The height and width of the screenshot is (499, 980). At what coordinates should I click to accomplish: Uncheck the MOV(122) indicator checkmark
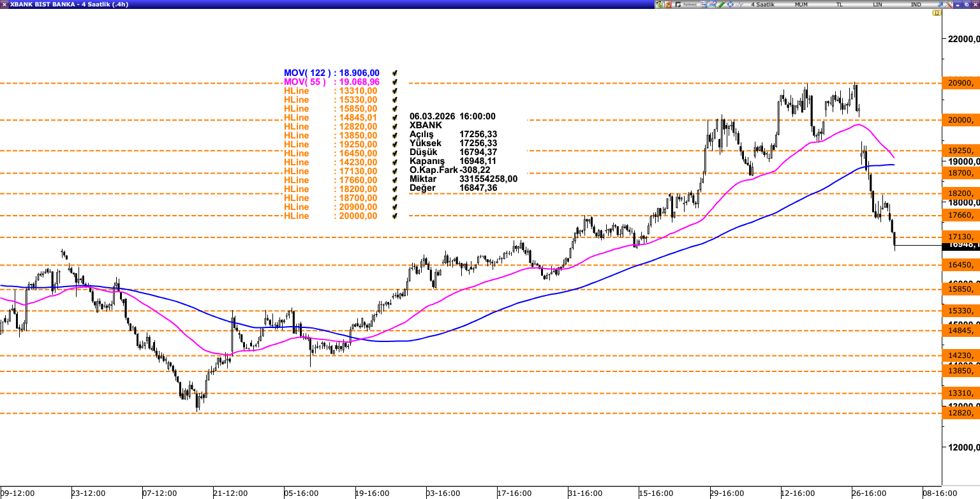(396, 73)
